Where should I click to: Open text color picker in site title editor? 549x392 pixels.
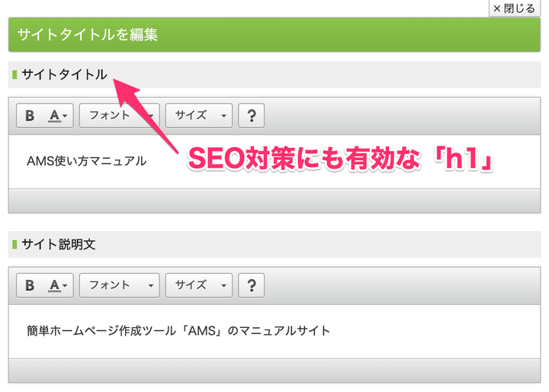58,116
